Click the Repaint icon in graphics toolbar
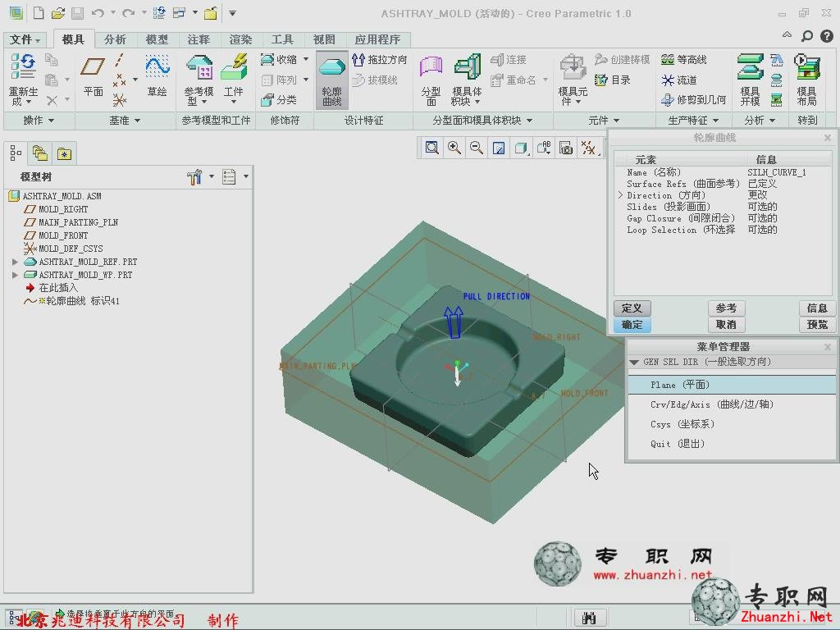Viewport: 840px width, 630px height. click(x=499, y=148)
